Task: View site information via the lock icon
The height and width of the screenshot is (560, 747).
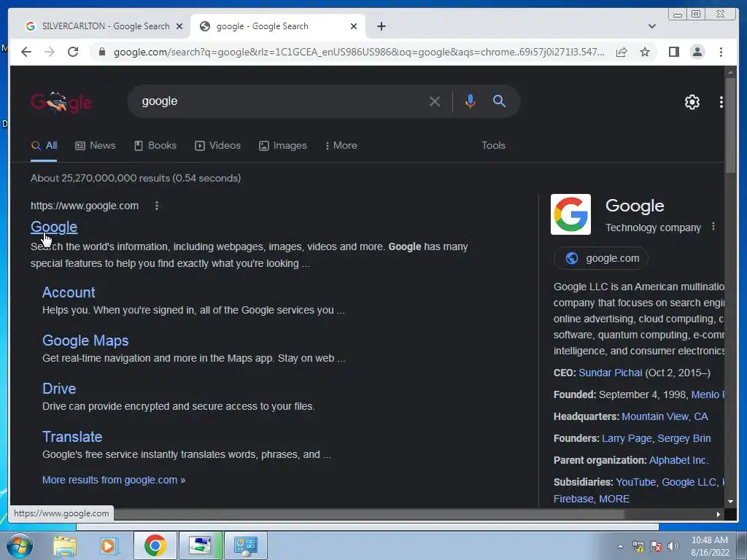Action: (x=102, y=52)
